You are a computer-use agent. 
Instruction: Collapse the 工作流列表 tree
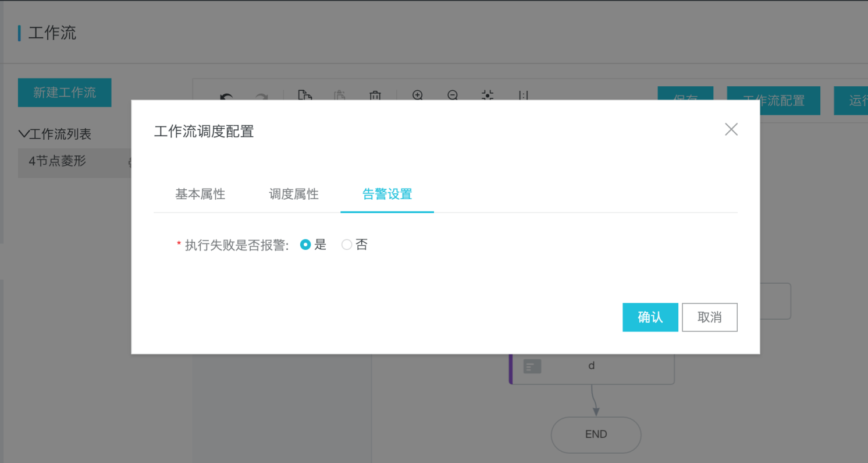coord(24,134)
